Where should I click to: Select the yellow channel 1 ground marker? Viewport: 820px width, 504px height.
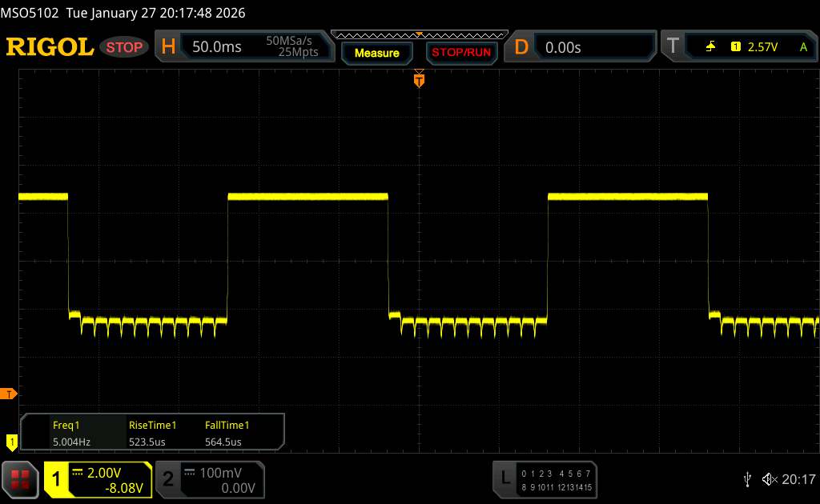coord(11,440)
